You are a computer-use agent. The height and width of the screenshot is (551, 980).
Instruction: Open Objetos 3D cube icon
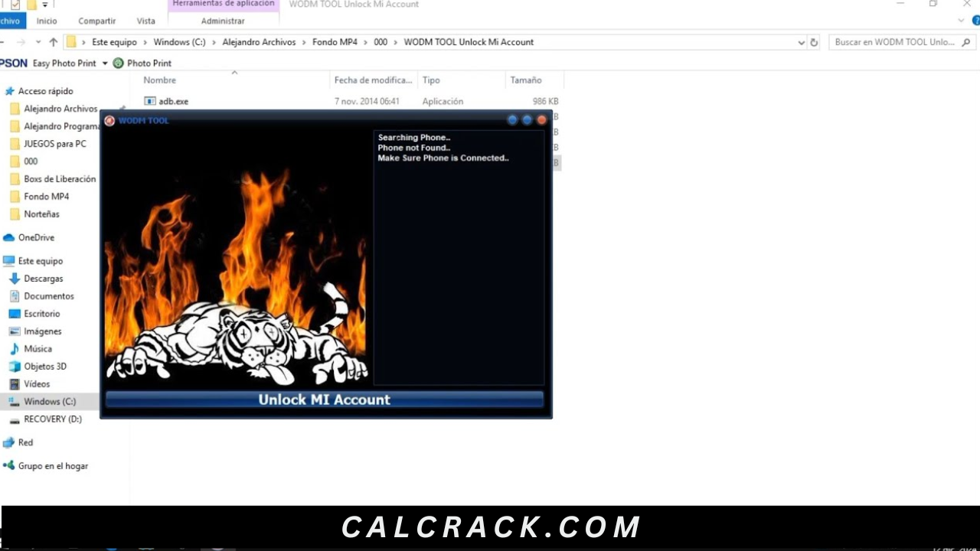pos(15,367)
